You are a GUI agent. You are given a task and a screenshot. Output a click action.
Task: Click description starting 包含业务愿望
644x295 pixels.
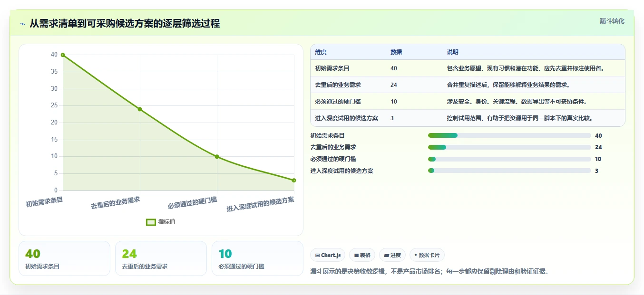[526, 68]
